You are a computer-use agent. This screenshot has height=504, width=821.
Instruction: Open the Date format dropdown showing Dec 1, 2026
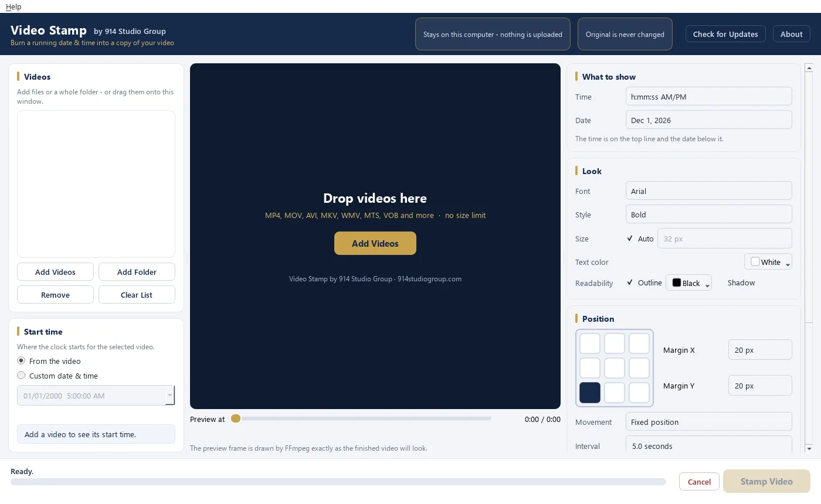(x=709, y=120)
